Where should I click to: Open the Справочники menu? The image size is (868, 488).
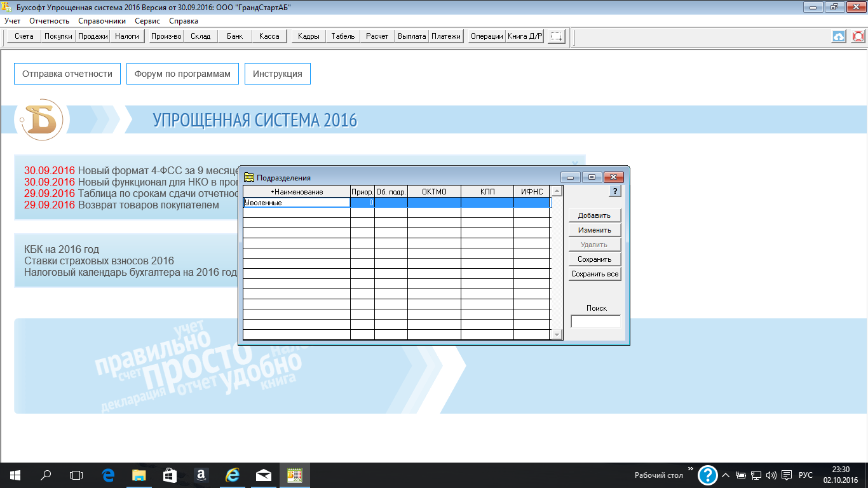click(102, 21)
